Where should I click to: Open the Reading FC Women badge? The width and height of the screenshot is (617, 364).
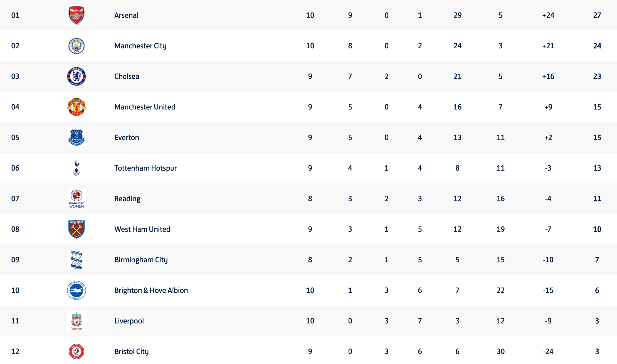click(76, 199)
